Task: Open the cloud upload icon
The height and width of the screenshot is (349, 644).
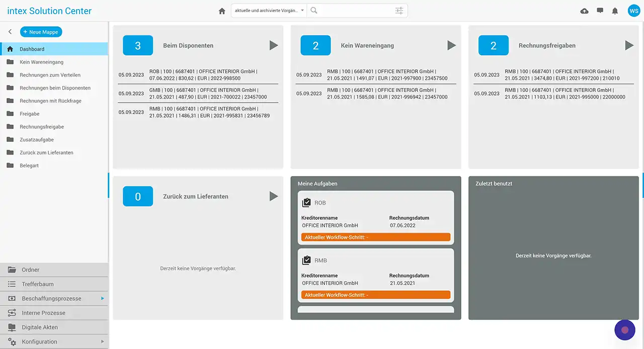Action: tap(584, 11)
